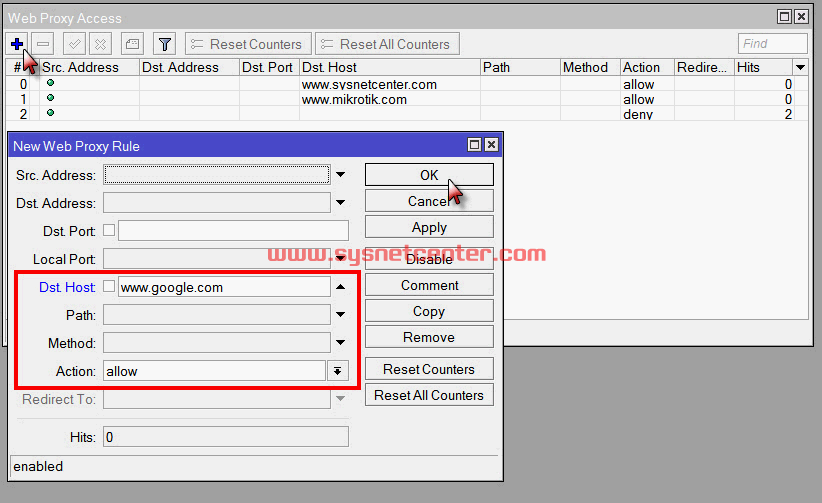Viewport: 822px width, 503px height.
Task: Click the Remove button
Action: [x=429, y=337]
